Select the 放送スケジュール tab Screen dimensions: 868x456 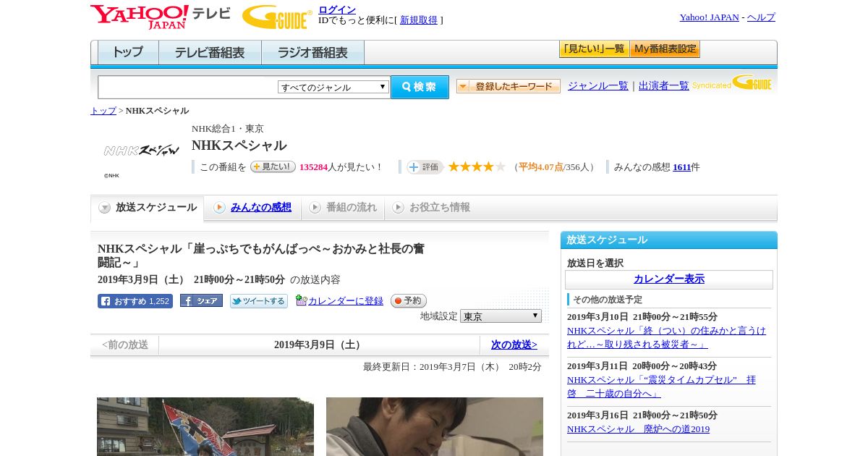click(x=148, y=208)
